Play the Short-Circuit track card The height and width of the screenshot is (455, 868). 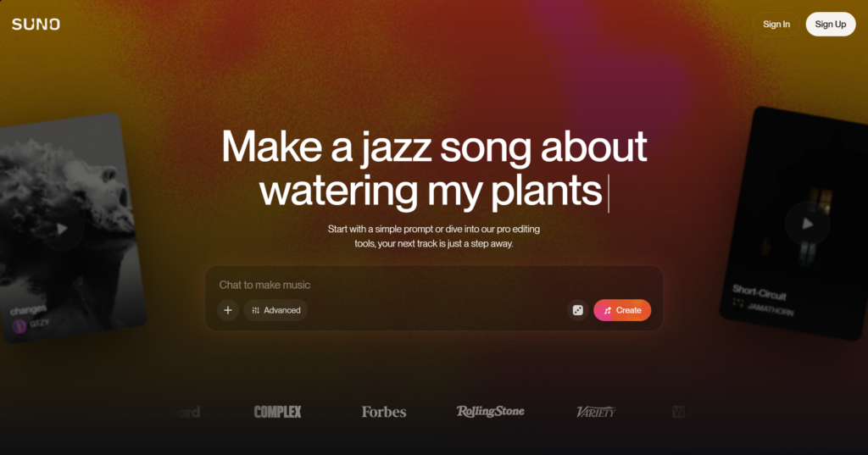(807, 223)
